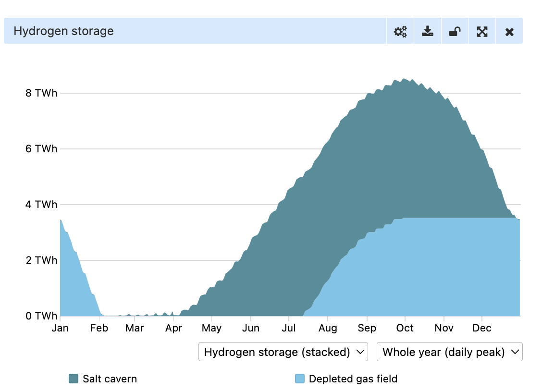
Task: Click the Dec month label
Action: [482, 328]
